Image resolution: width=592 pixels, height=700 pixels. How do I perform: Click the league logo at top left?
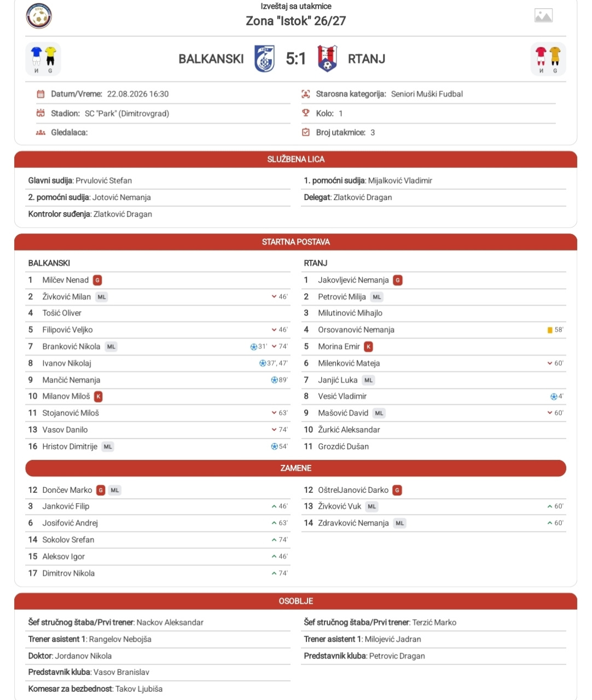(x=39, y=16)
